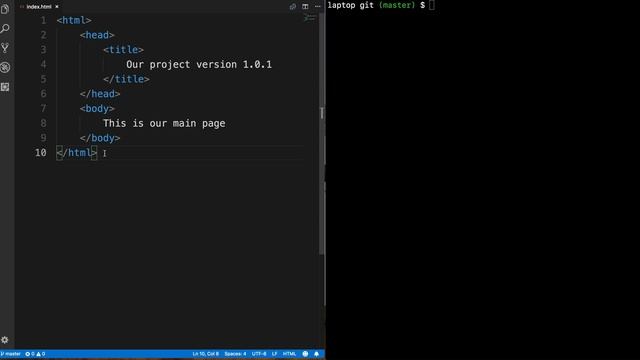The height and width of the screenshot is (360, 640).
Task: Click the terminal prompt cursor after $
Action: tap(432, 5)
